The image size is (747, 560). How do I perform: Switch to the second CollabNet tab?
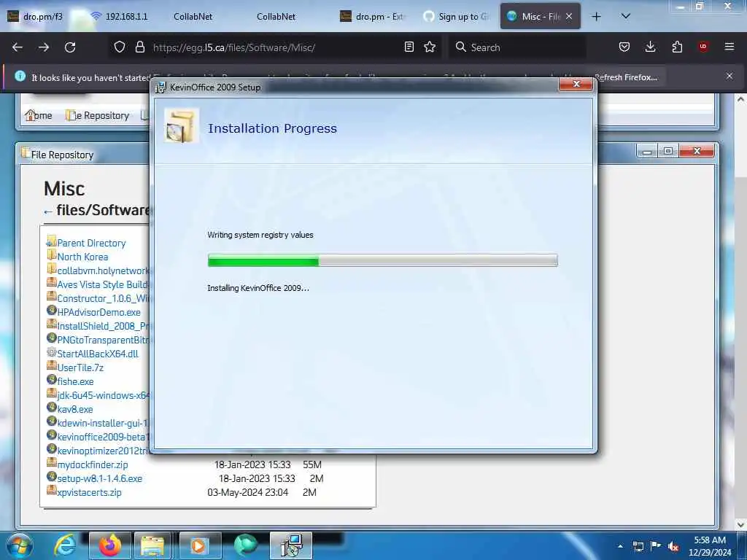(276, 16)
